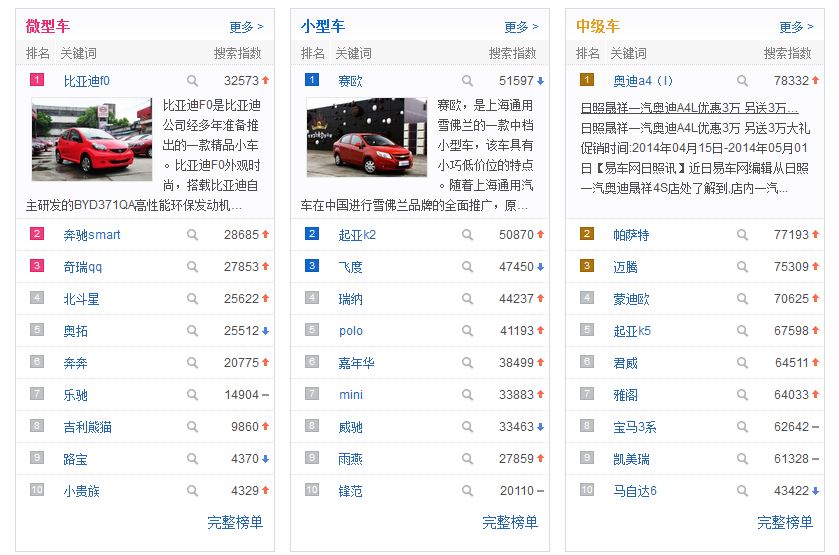Open the 比亚迪f0 keyword link

[x=87, y=81]
